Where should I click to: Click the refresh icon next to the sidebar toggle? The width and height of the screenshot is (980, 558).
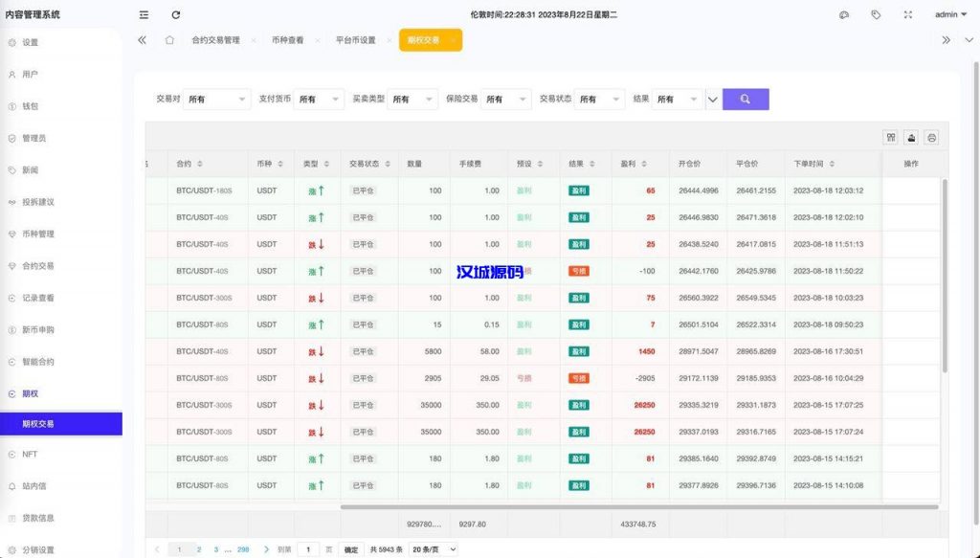[x=174, y=13]
